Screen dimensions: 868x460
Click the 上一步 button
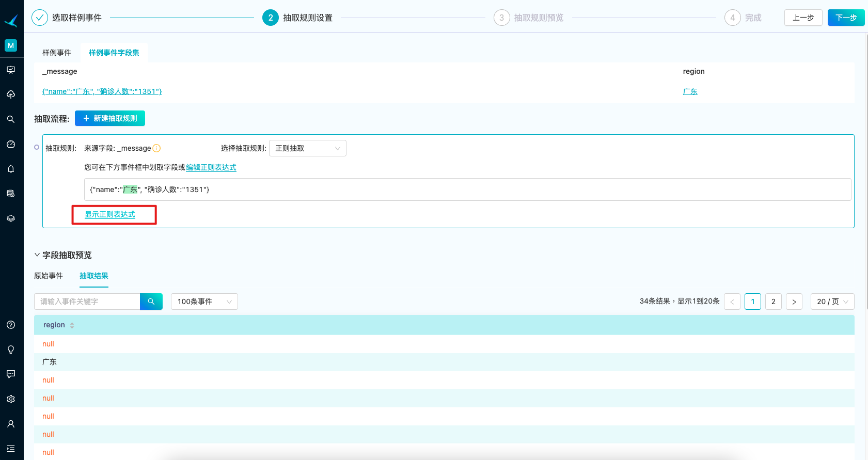click(x=803, y=18)
